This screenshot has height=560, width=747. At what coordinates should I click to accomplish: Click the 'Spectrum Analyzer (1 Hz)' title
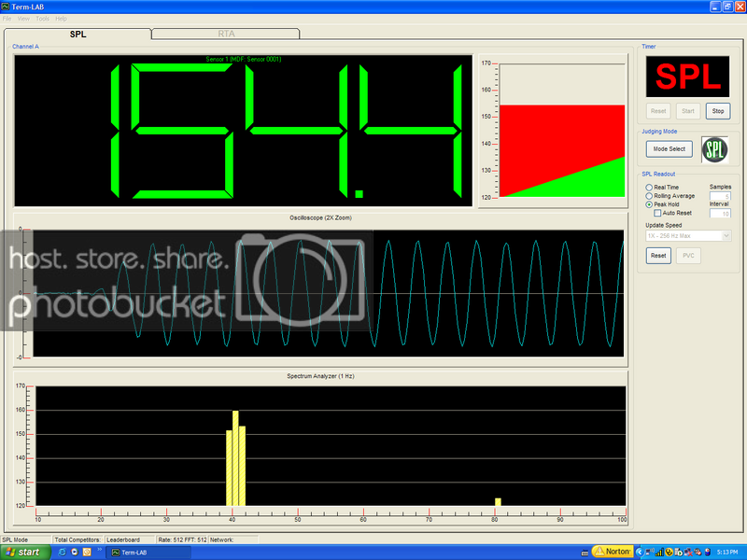tap(320, 376)
